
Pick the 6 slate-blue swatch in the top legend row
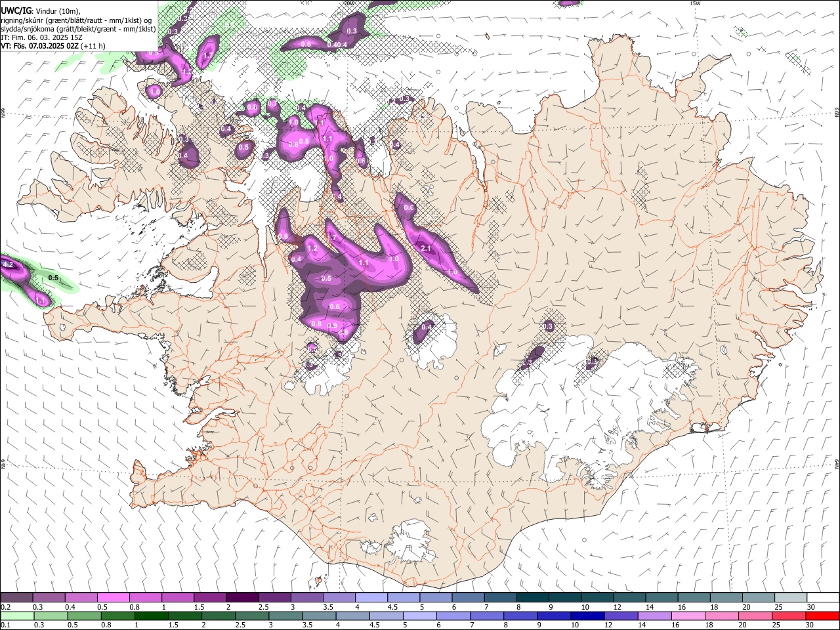(467, 597)
